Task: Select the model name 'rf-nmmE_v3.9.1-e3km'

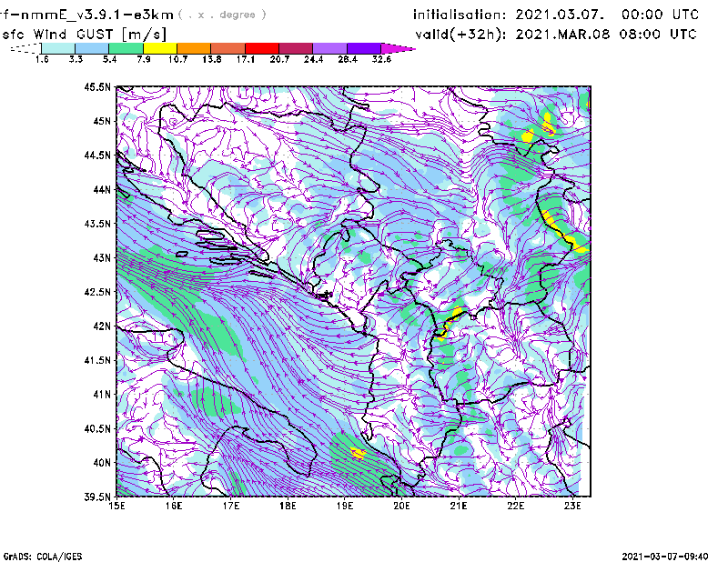Action: (86, 15)
